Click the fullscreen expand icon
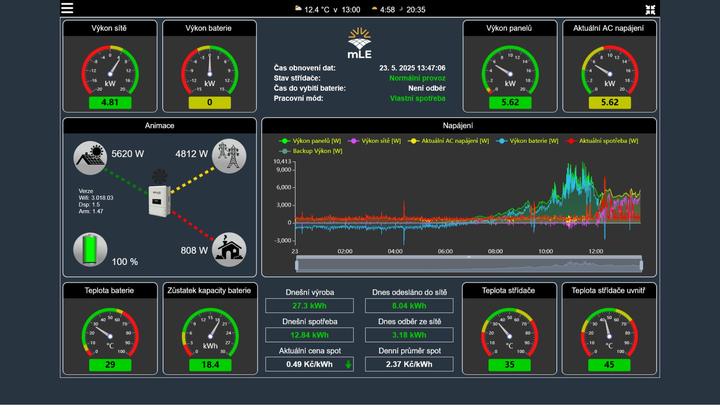Viewport: 720px width, 419px height. point(651,9)
